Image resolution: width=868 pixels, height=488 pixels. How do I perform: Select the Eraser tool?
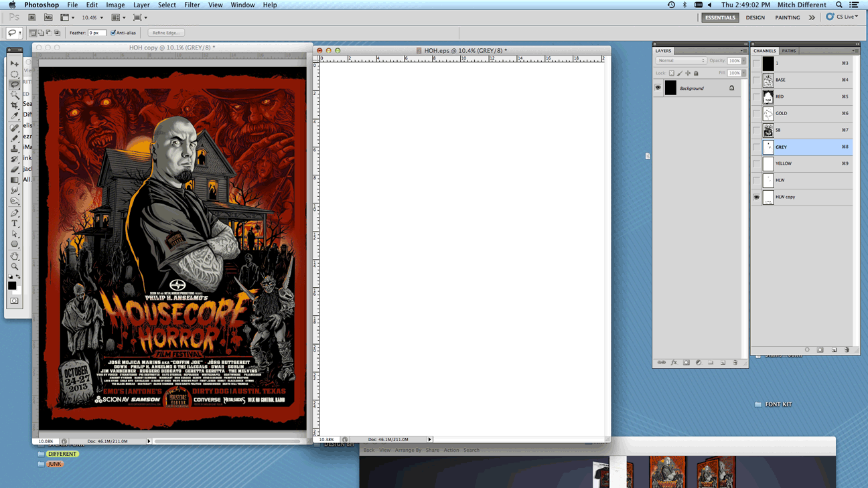(x=14, y=169)
